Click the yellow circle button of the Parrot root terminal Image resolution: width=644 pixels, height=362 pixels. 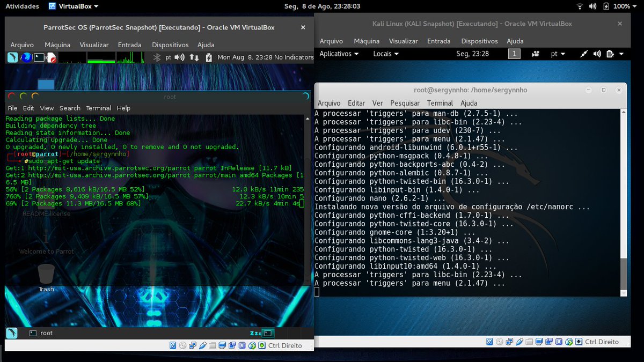[x=35, y=97]
